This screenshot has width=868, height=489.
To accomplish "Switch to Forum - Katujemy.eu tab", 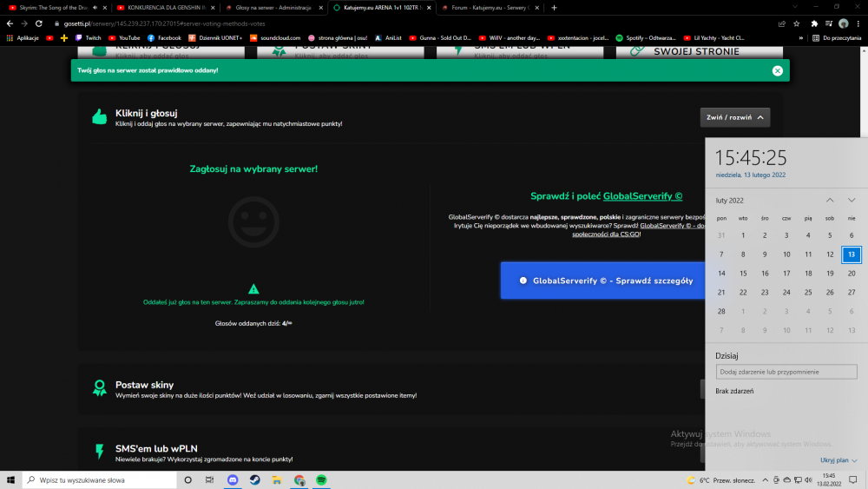I will [x=490, y=8].
